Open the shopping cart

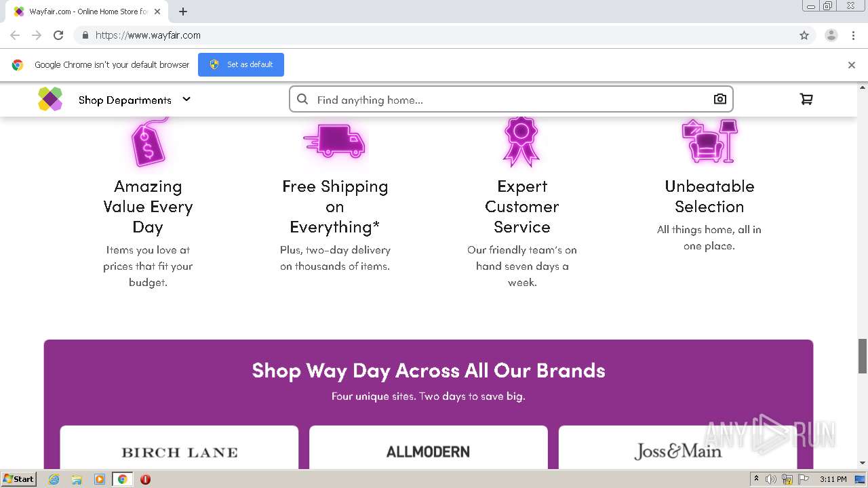[x=806, y=99]
